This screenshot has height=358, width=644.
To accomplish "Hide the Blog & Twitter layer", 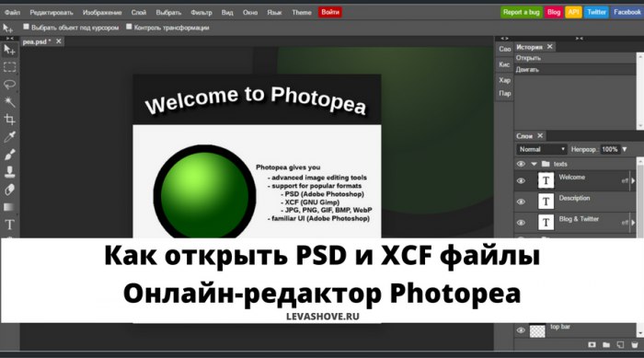I will (521, 223).
